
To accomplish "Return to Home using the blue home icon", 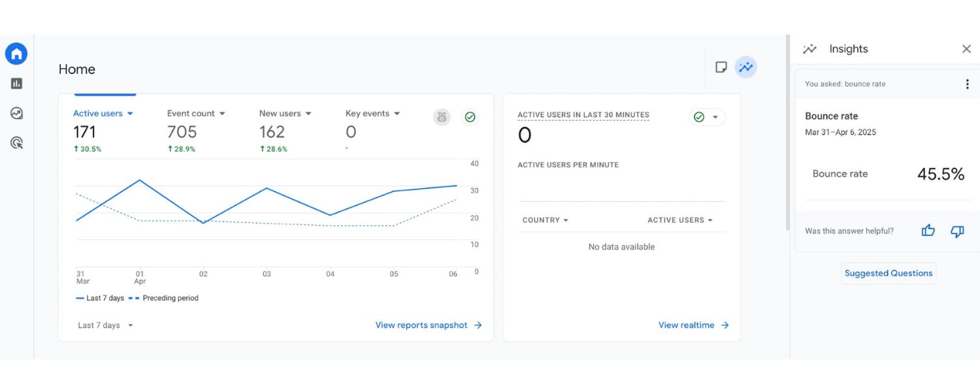I will click(x=16, y=54).
